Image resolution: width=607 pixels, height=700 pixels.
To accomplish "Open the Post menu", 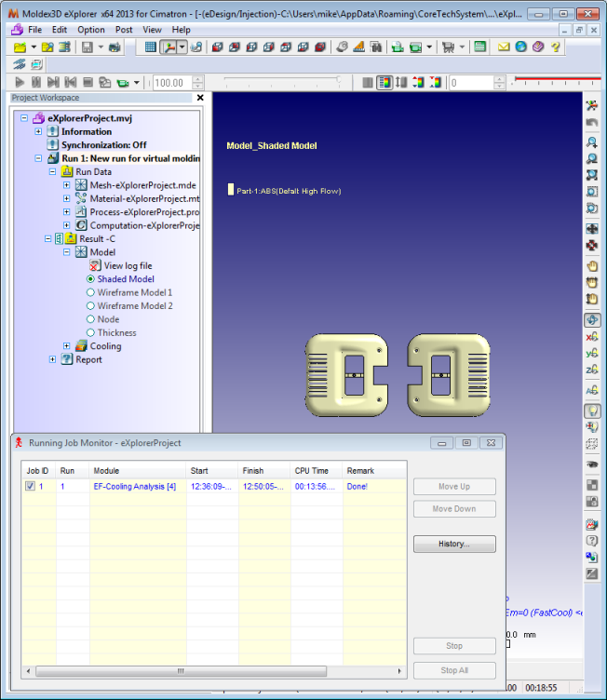I will (124, 30).
